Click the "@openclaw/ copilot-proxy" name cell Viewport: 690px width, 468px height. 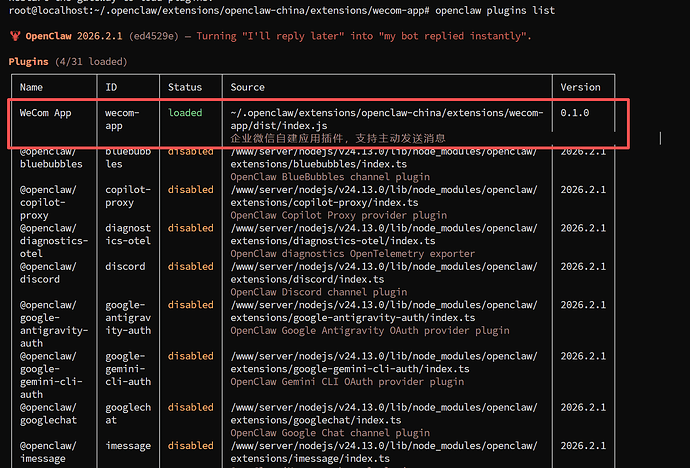(x=48, y=202)
